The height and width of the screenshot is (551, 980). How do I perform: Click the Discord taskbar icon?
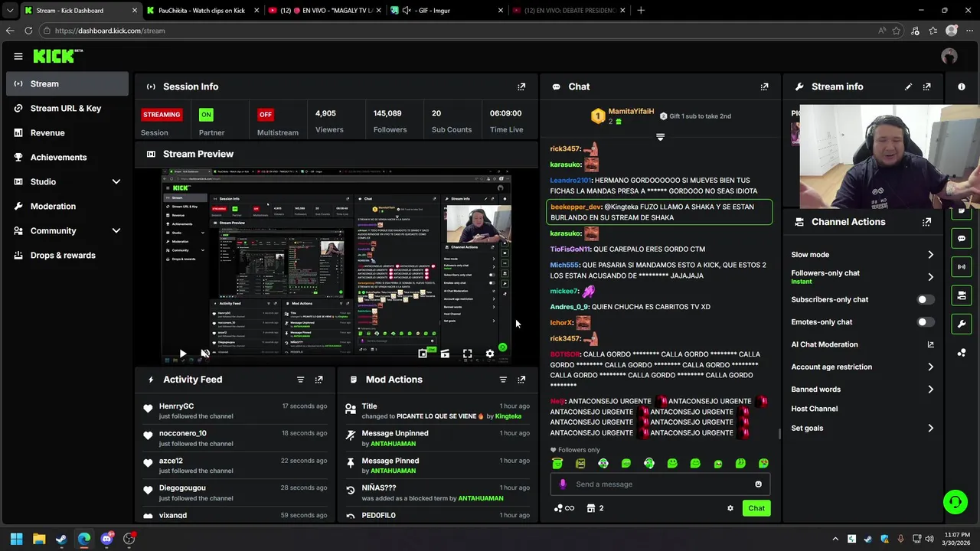106,539
